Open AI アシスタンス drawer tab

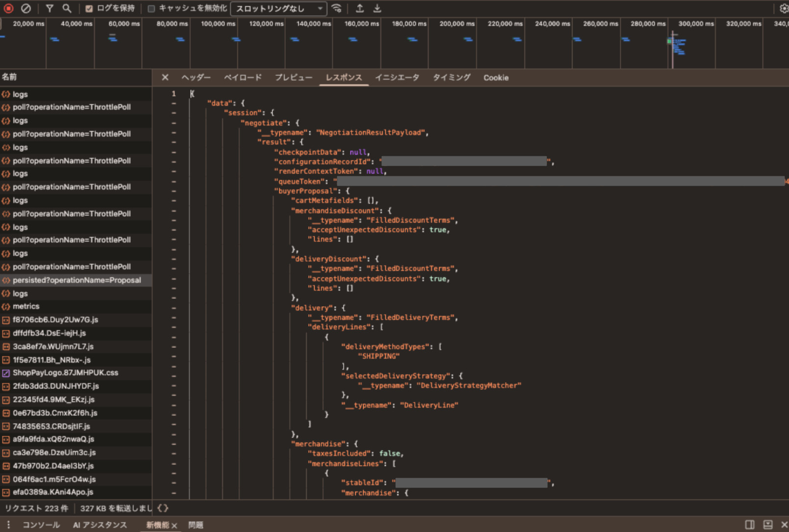(100, 525)
